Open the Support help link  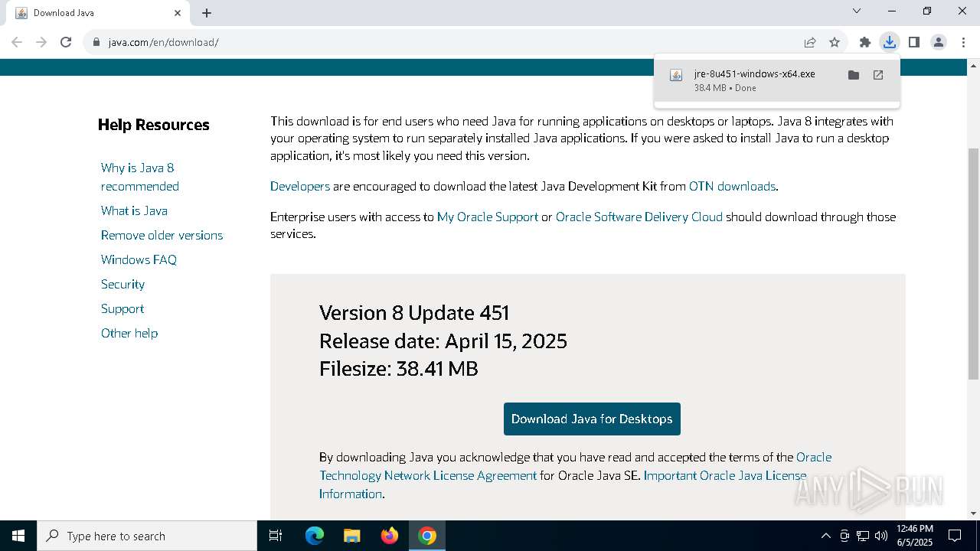(122, 308)
